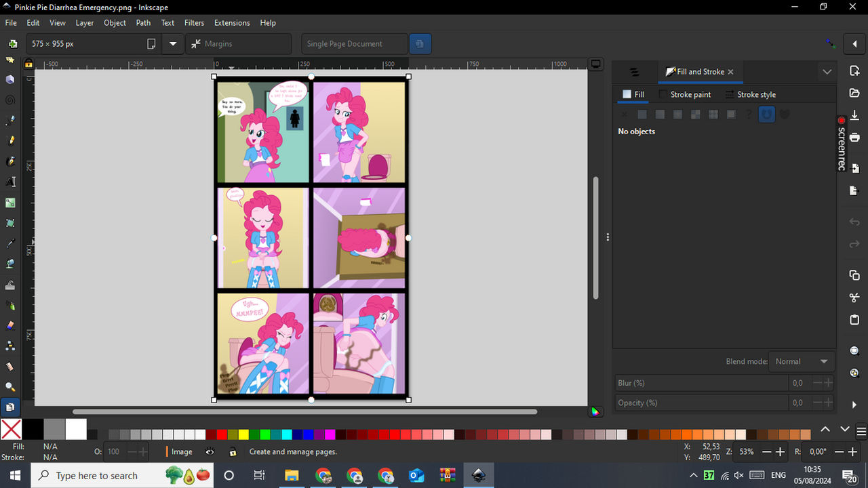Open the canvas display mode button
868x488 pixels.
pos(596,64)
